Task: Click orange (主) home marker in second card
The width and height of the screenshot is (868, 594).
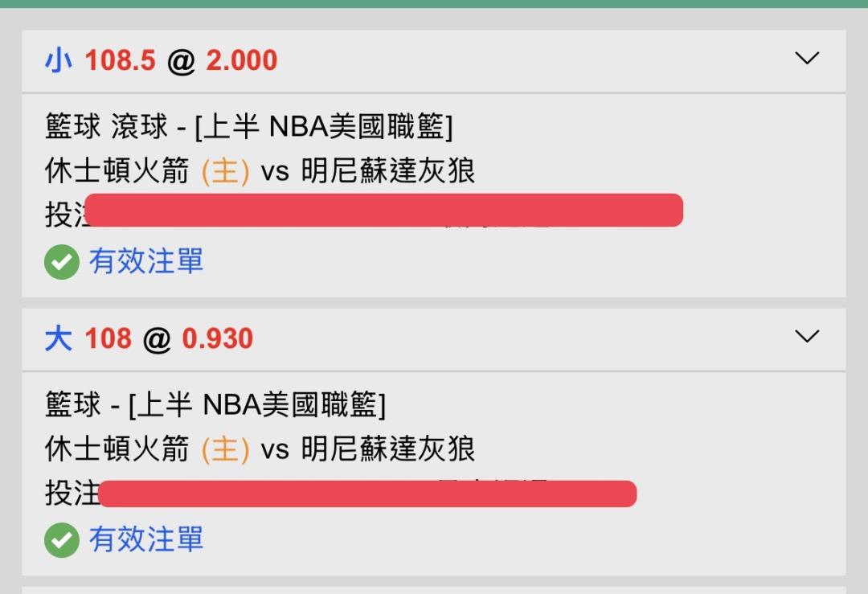Action: coord(225,449)
